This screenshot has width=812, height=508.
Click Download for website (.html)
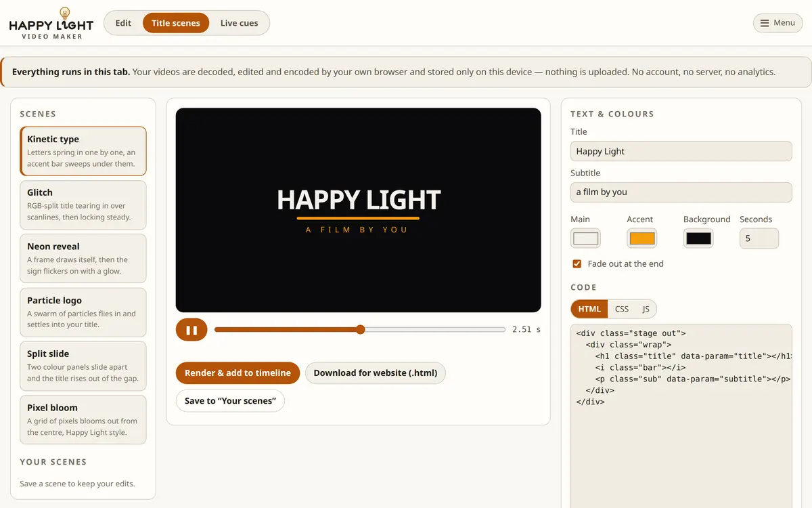[x=376, y=373]
